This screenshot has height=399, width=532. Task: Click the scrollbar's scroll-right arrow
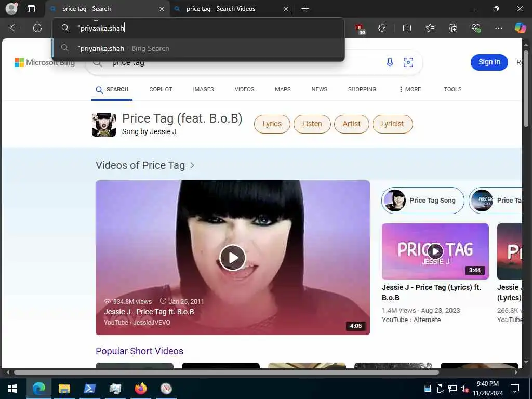516,372
